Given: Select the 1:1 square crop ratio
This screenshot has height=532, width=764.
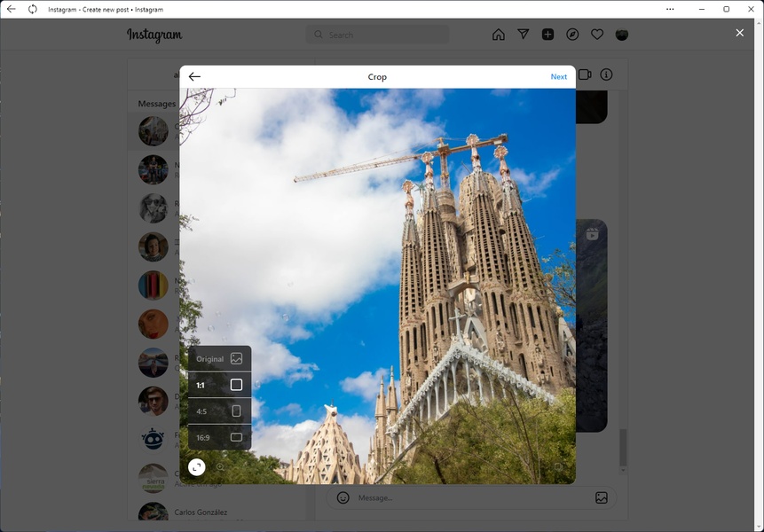Looking at the screenshot, I should [219, 386].
